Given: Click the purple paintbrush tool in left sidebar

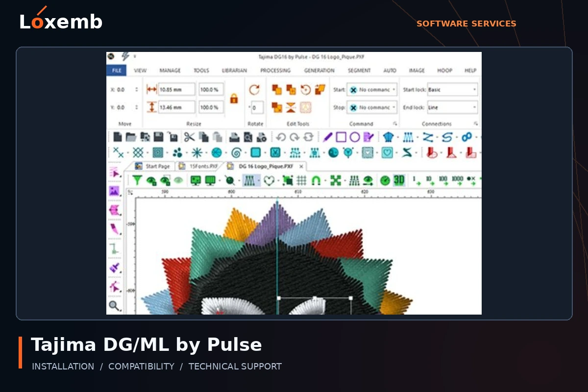Looking at the screenshot, I should tap(115, 268).
